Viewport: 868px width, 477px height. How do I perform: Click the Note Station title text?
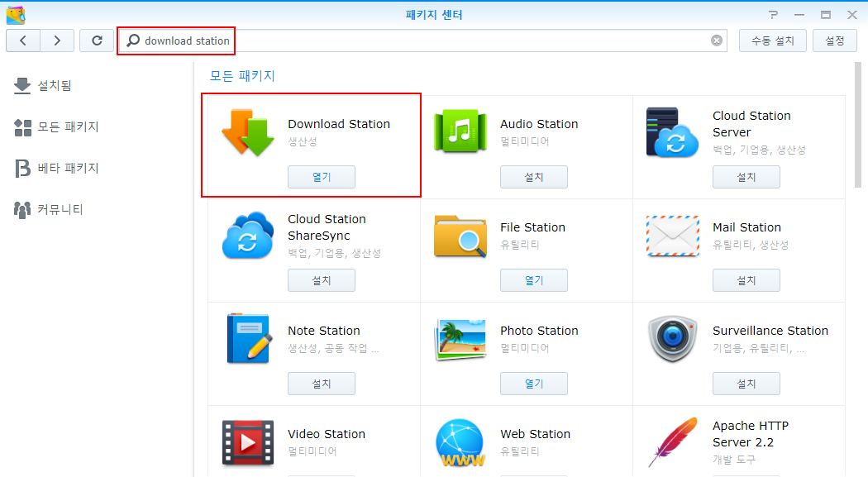click(x=324, y=331)
